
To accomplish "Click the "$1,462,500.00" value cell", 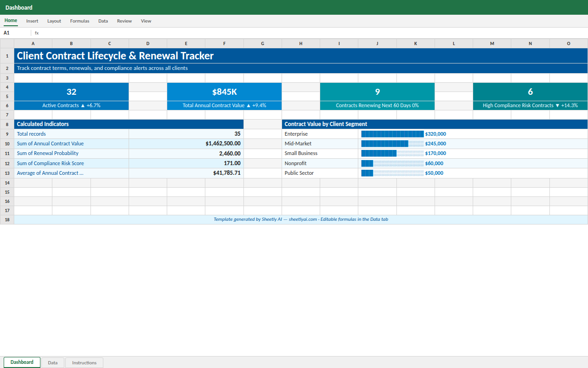I will [x=186, y=144].
